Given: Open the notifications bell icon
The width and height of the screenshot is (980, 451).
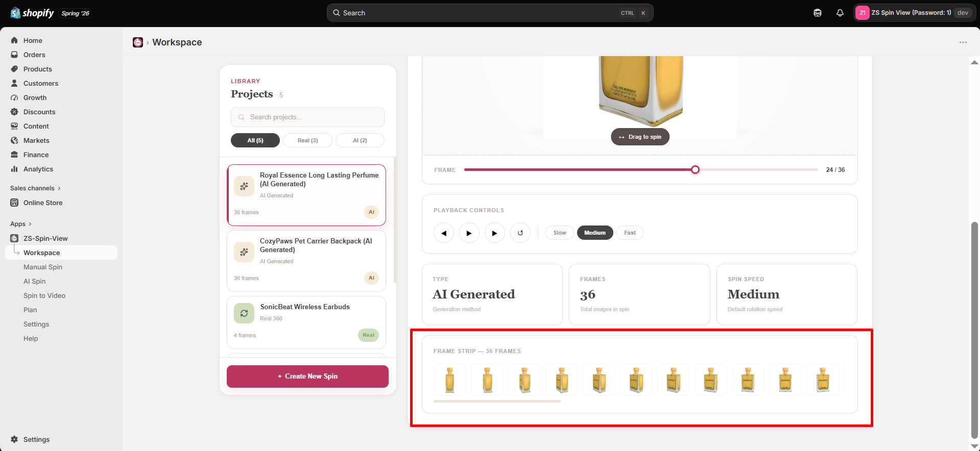Looking at the screenshot, I should [x=840, y=13].
